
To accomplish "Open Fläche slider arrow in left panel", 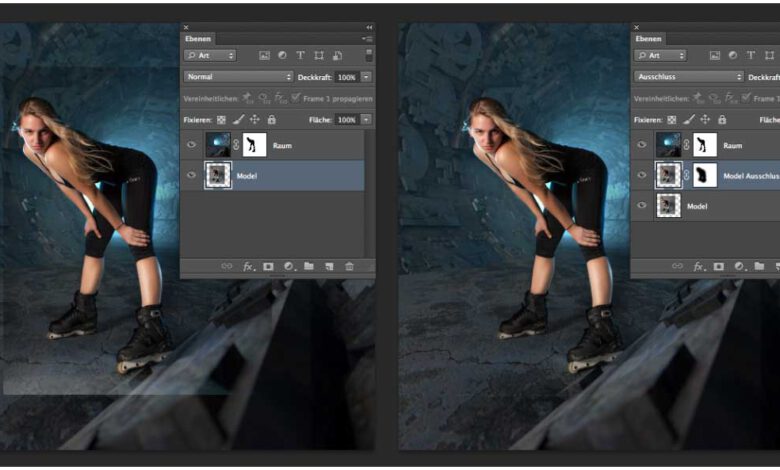I will pos(366,119).
